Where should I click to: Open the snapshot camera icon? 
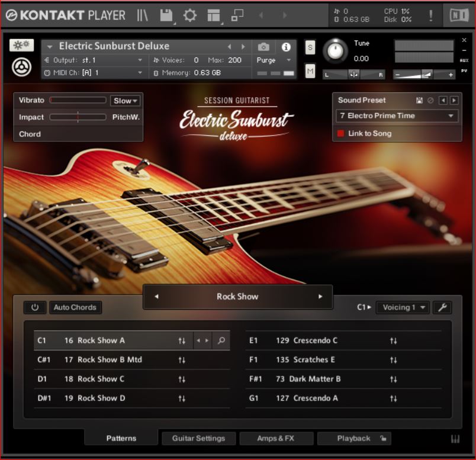pos(263,47)
